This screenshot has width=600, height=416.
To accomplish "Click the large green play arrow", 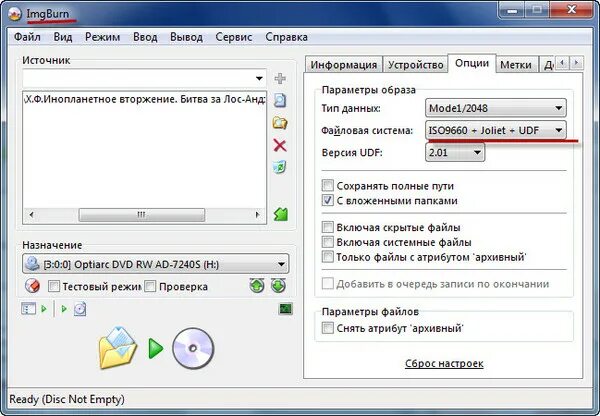I will click(x=155, y=348).
